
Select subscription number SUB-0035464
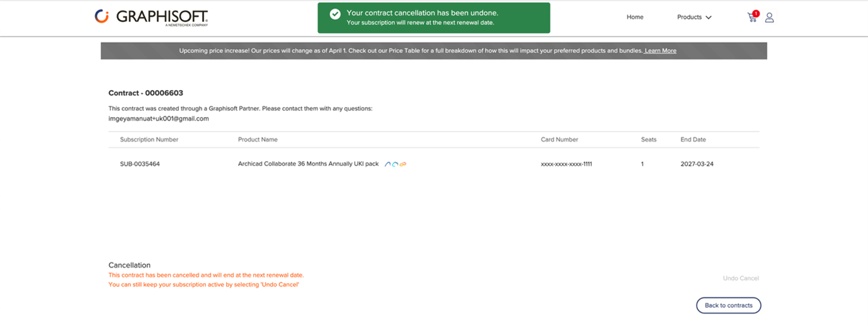click(140, 164)
